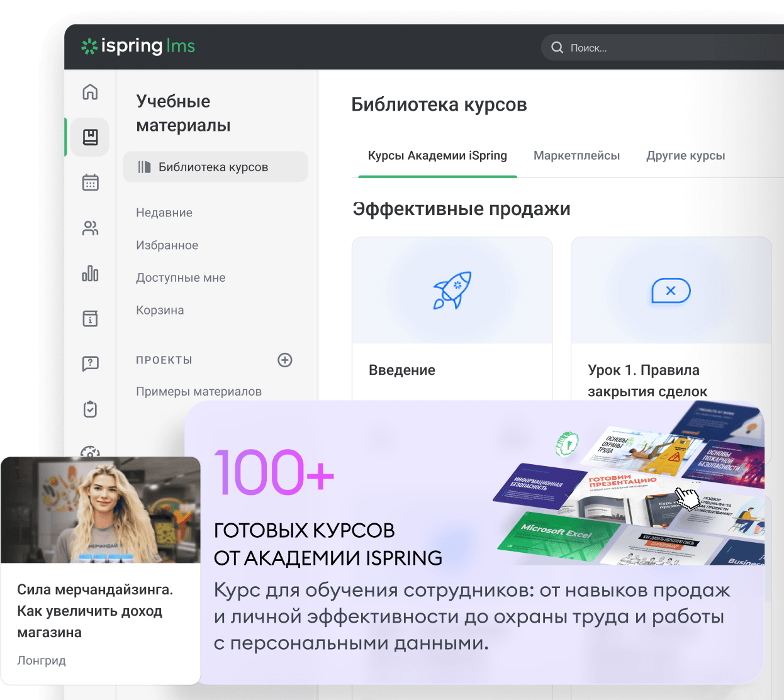Open the clipboard checklist icon
This screenshot has height=700, width=784.
[x=90, y=409]
